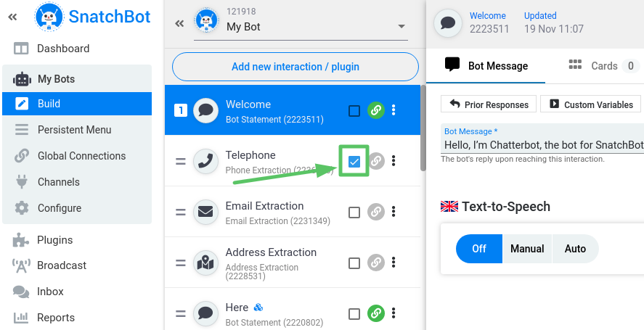644x330 pixels.
Task: Check the Email Extraction checkbox
Action: pyautogui.click(x=354, y=213)
